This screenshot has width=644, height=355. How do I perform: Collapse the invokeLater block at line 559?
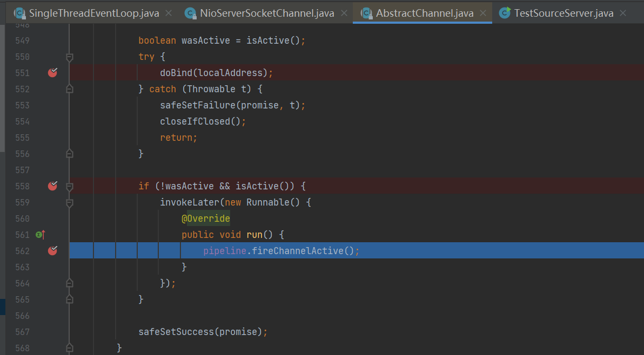pyautogui.click(x=69, y=202)
